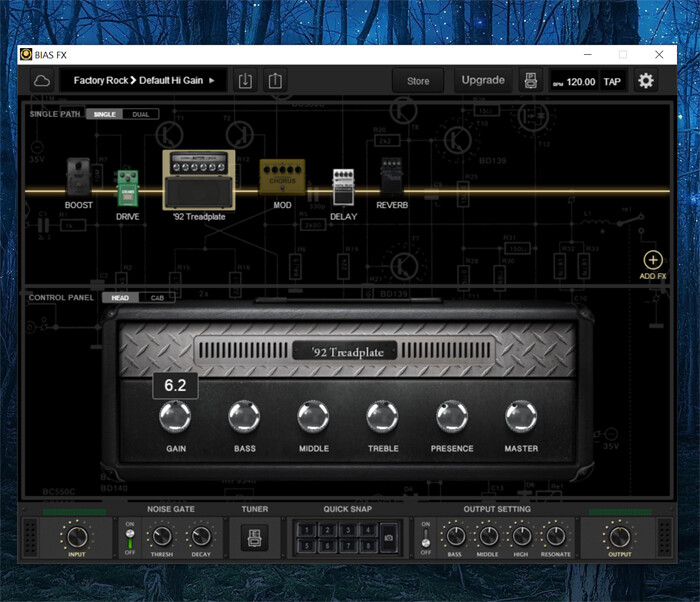
Task: Close the BIAS FX window
Action: (x=659, y=54)
